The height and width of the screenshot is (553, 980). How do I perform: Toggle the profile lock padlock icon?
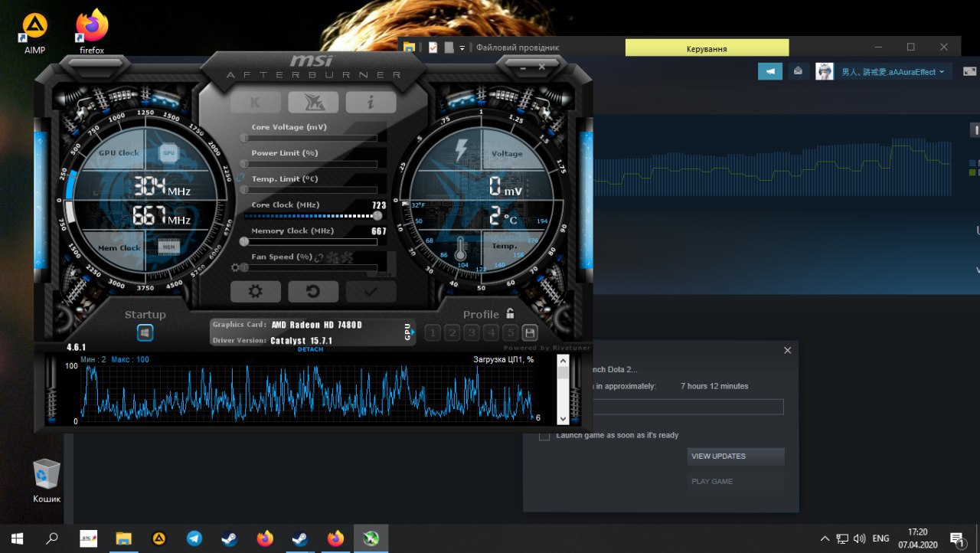coord(510,314)
